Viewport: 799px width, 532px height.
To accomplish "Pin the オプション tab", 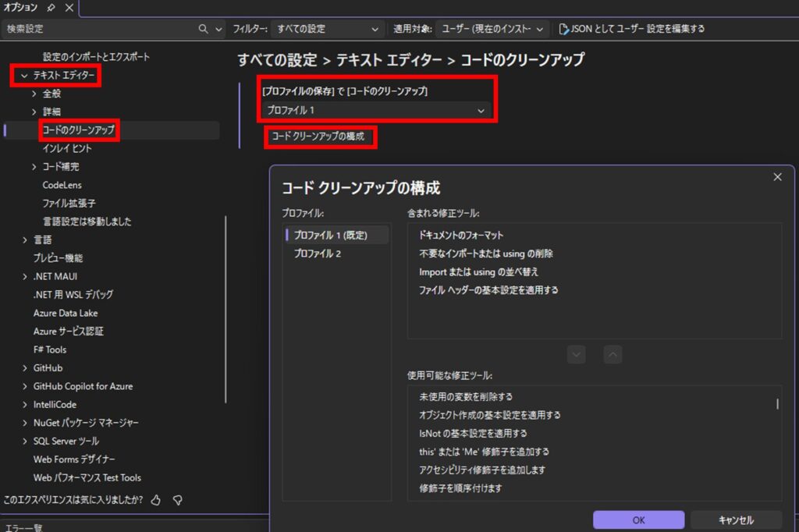I will pos(51,8).
